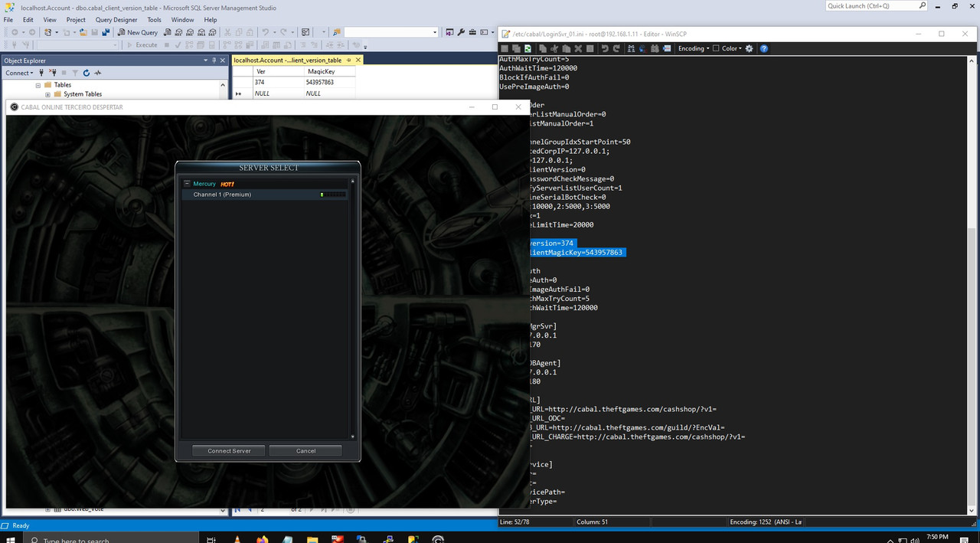Open the Connect dropdown in Object Explorer

[19, 73]
